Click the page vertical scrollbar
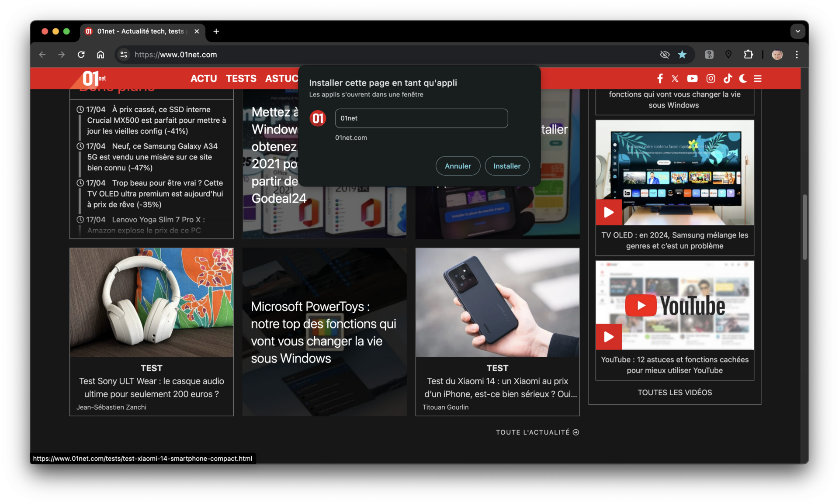 click(x=804, y=227)
